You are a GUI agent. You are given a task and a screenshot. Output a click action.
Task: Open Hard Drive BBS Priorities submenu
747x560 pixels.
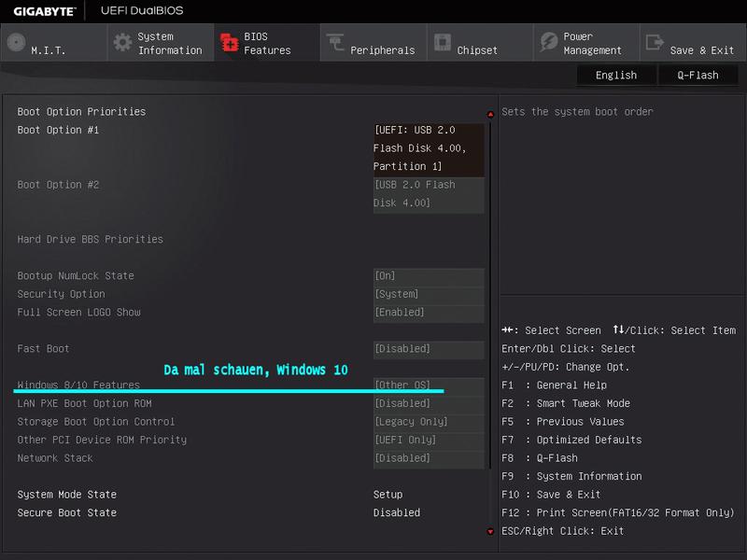click(90, 239)
